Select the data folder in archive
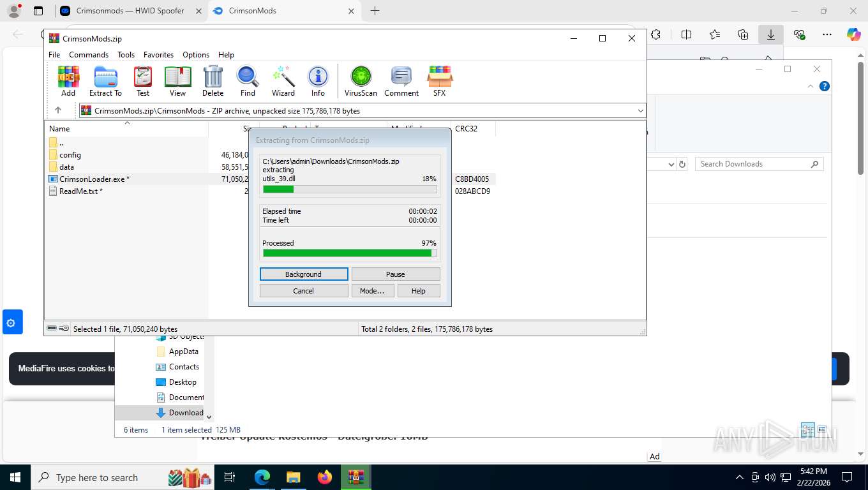This screenshot has width=868, height=490. (66, 167)
